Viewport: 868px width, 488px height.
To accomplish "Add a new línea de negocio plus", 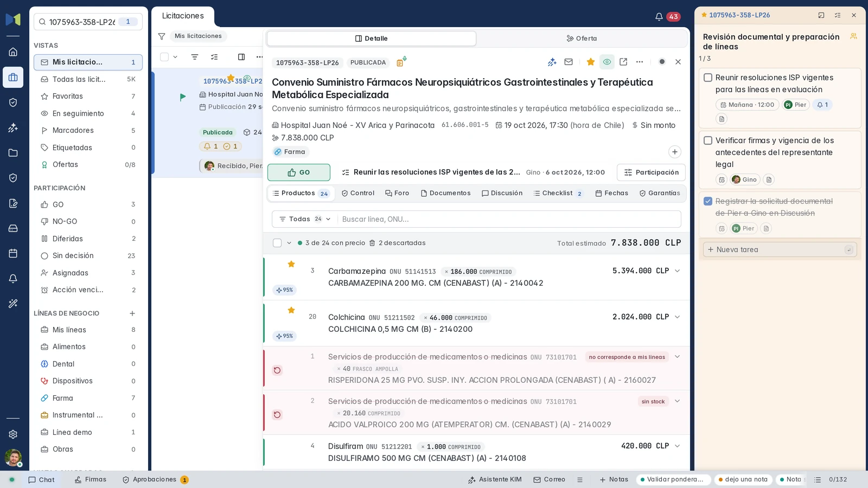I will 132,313.
